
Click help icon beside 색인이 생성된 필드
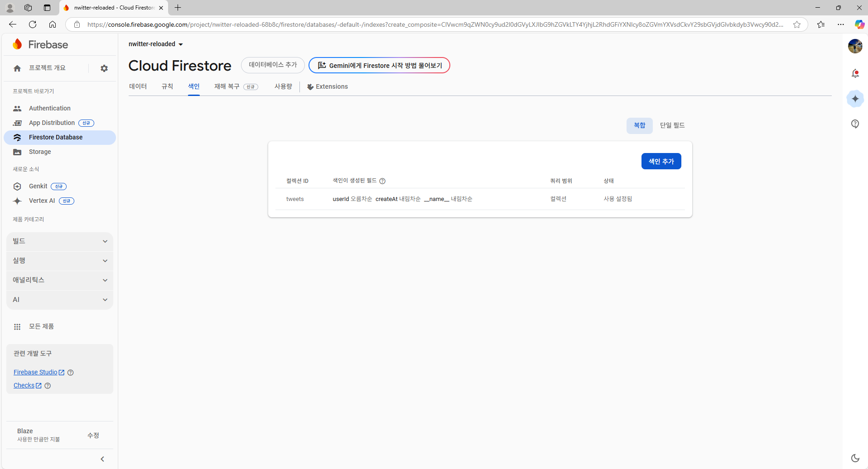click(x=382, y=181)
